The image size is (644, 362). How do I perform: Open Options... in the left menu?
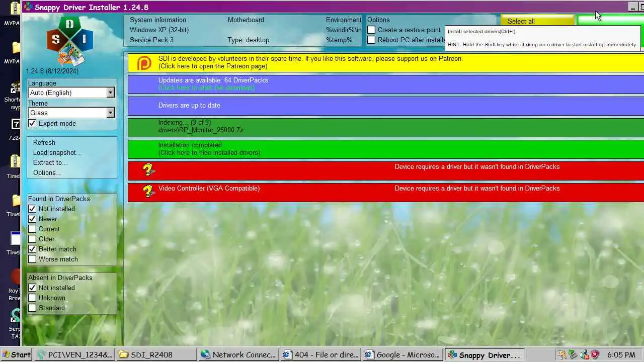tap(47, 172)
